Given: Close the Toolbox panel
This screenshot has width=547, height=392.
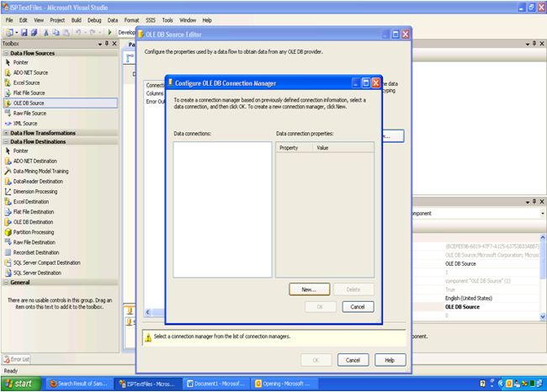Looking at the screenshot, I should [x=114, y=44].
